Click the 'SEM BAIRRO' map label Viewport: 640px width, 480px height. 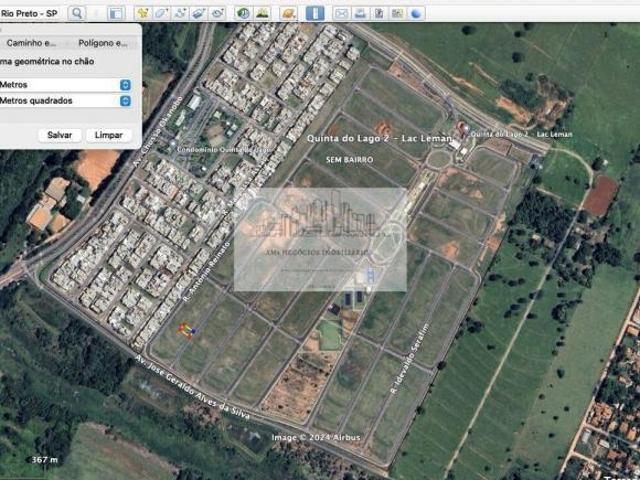point(349,160)
